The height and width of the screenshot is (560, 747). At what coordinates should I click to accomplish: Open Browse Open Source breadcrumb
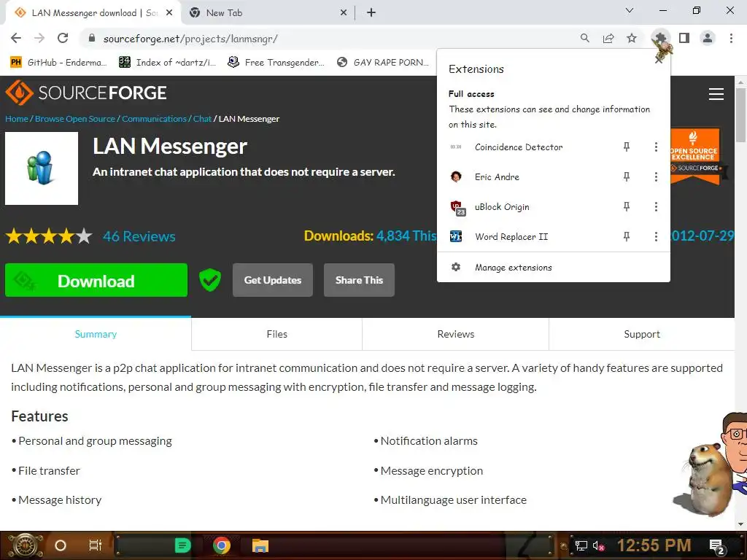pyautogui.click(x=75, y=119)
